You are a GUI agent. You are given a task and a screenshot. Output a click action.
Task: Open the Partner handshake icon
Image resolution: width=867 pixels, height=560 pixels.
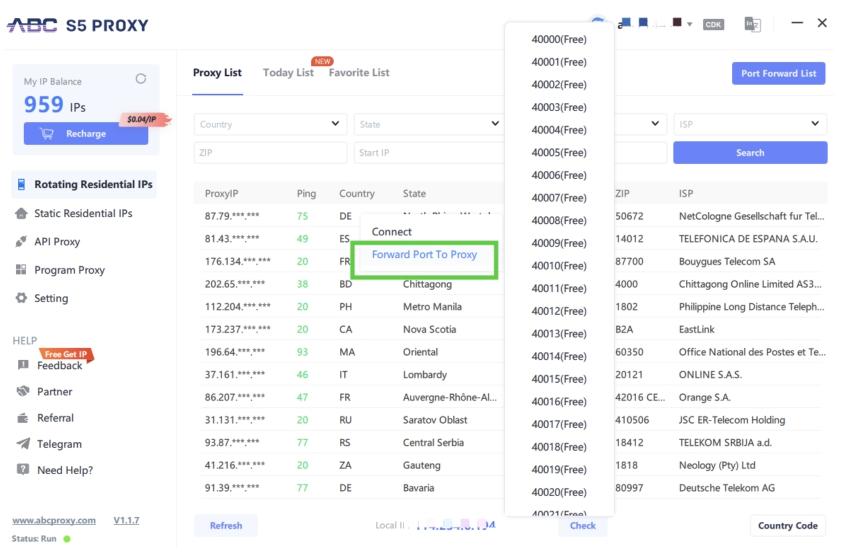pyautogui.click(x=23, y=391)
